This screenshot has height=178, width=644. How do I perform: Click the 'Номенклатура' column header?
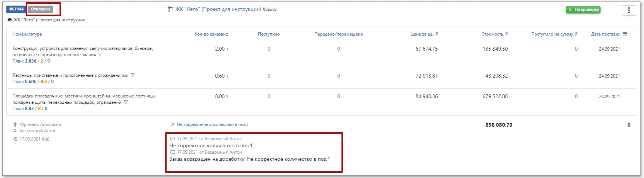click(27, 34)
